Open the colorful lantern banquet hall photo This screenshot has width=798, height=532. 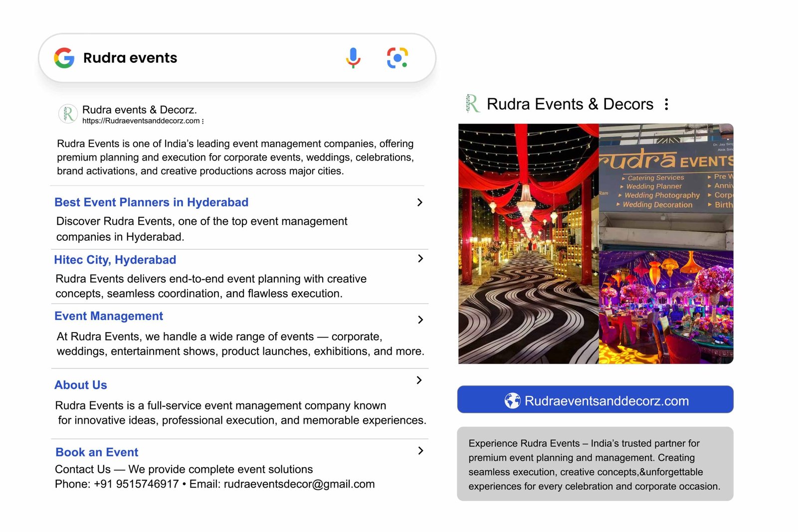666,307
